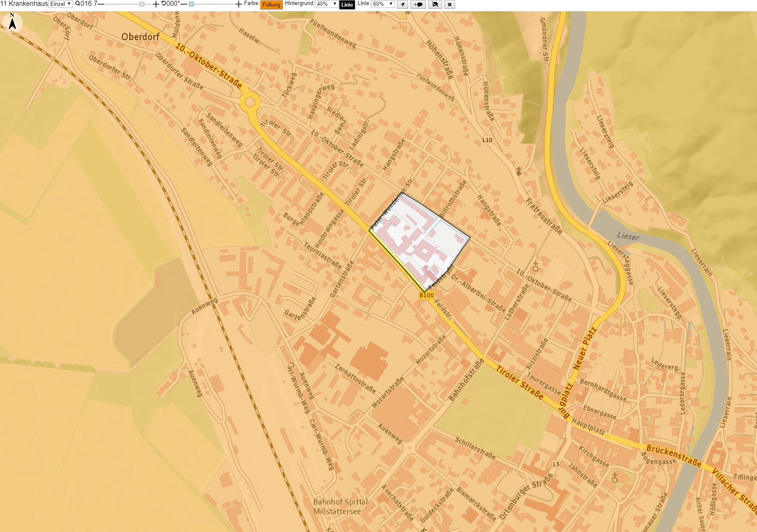The height and width of the screenshot is (532, 757).
Task: Decrease rotation with the minus sign
Action: point(184,4)
